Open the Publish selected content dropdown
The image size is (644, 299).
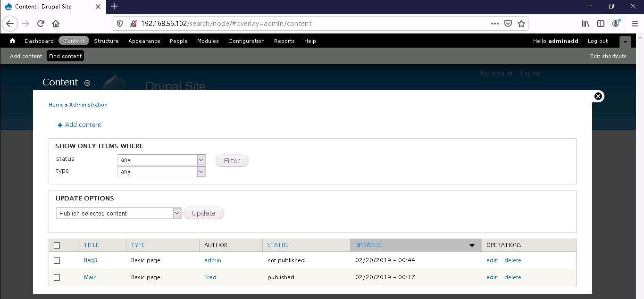pyautogui.click(x=118, y=213)
